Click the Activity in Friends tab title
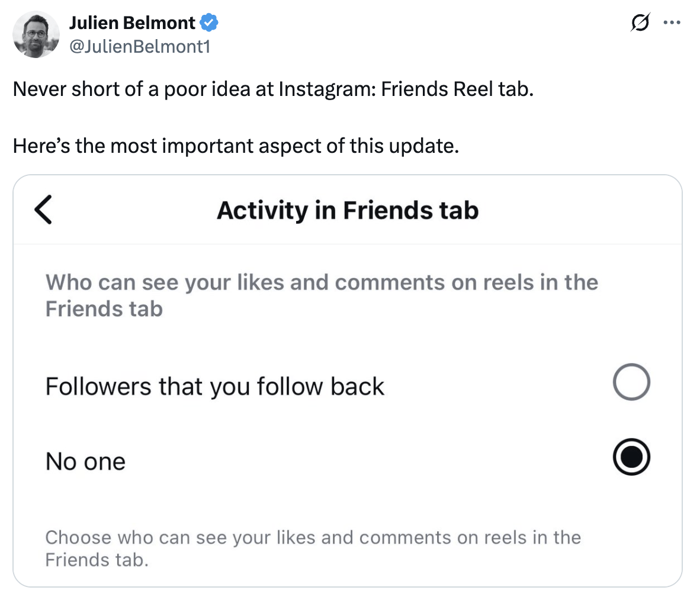700x603 pixels. (348, 210)
